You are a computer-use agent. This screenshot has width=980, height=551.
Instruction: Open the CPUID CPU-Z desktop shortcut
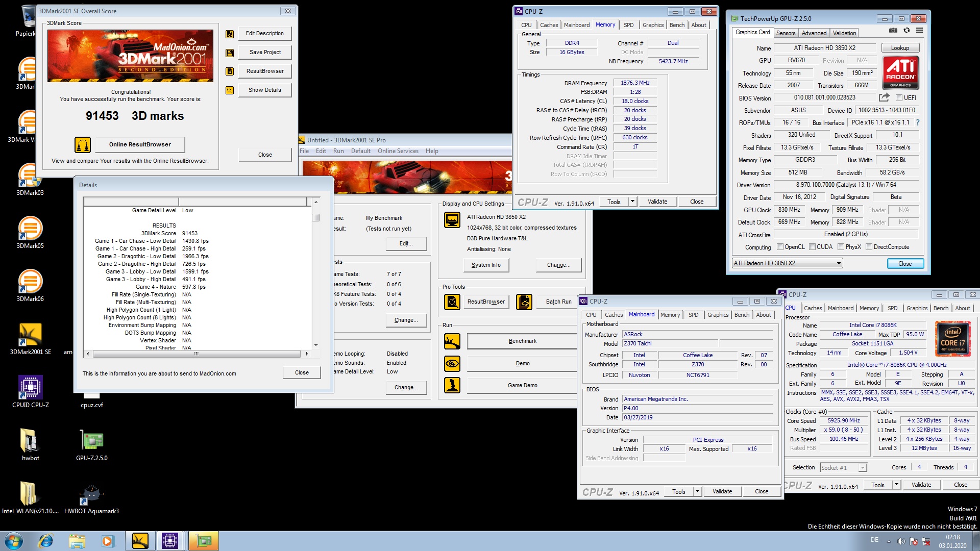coord(30,391)
